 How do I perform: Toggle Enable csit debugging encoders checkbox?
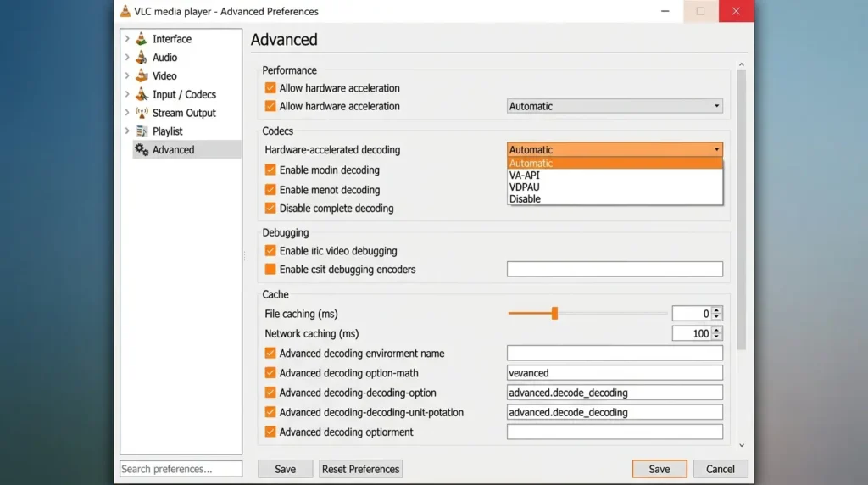[x=270, y=269]
